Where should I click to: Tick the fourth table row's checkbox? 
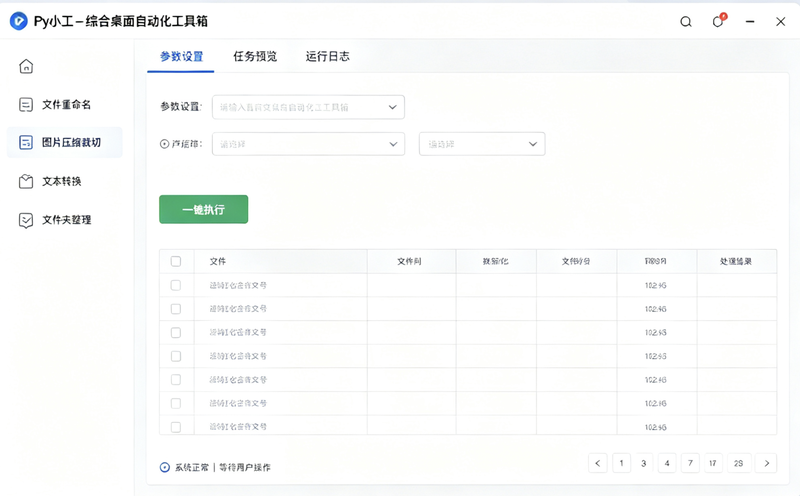pos(176,356)
